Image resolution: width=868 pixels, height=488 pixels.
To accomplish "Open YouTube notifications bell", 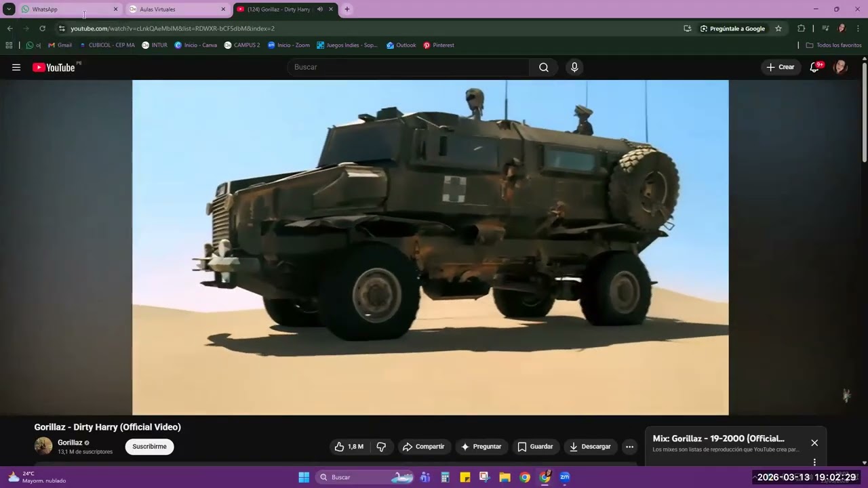I will point(814,67).
